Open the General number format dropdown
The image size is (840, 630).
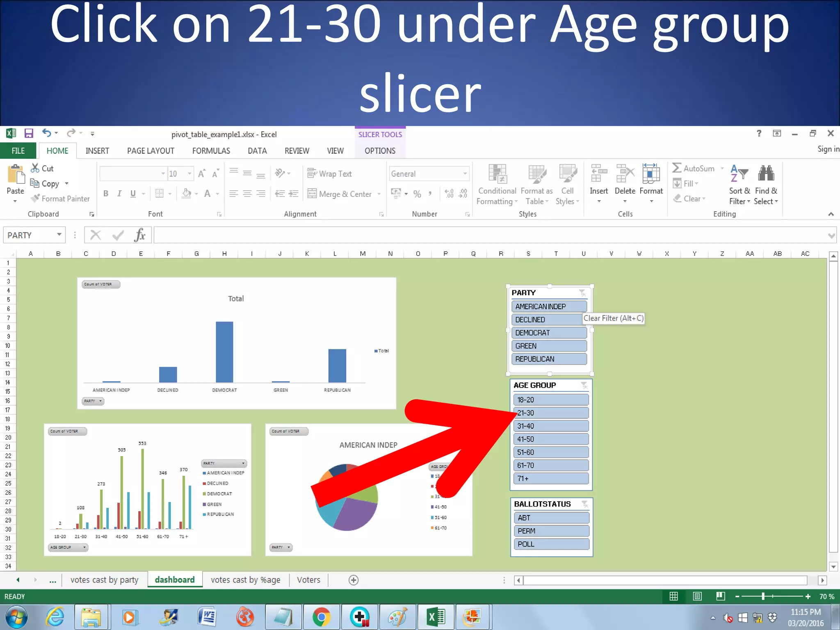pos(465,173)
